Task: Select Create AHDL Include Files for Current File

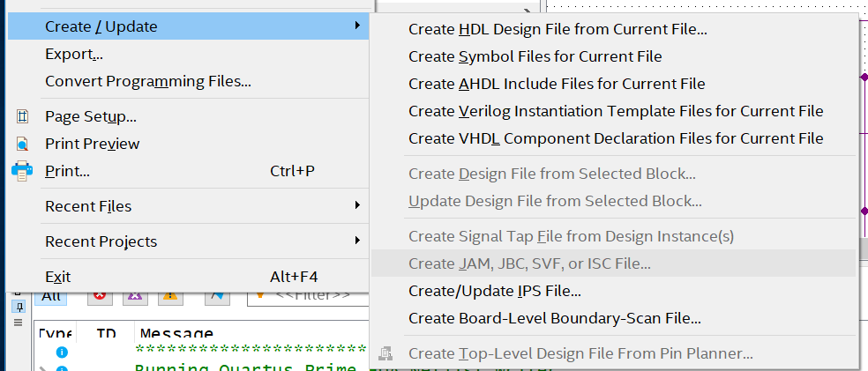Action: click(x=613, y=84)
